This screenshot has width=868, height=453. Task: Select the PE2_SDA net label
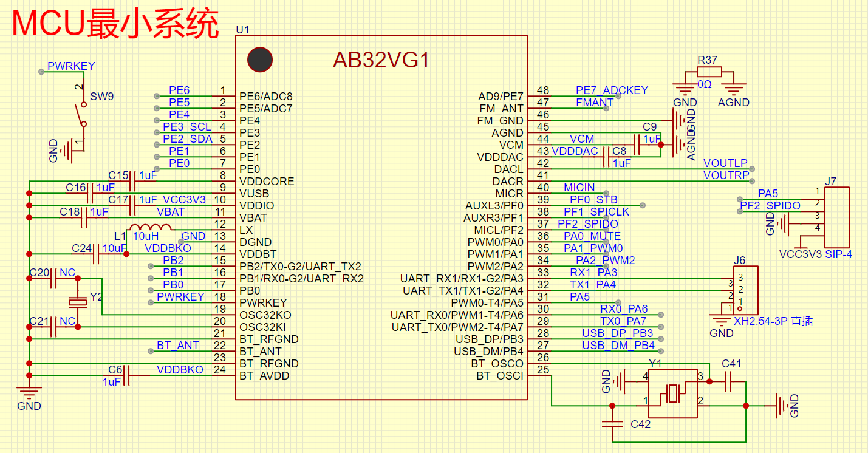tap(188, 138)
